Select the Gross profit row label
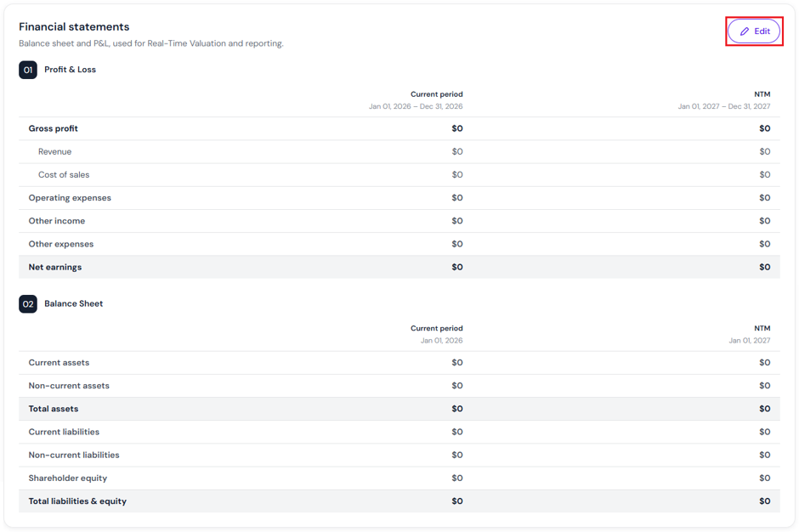 point(53,128)
